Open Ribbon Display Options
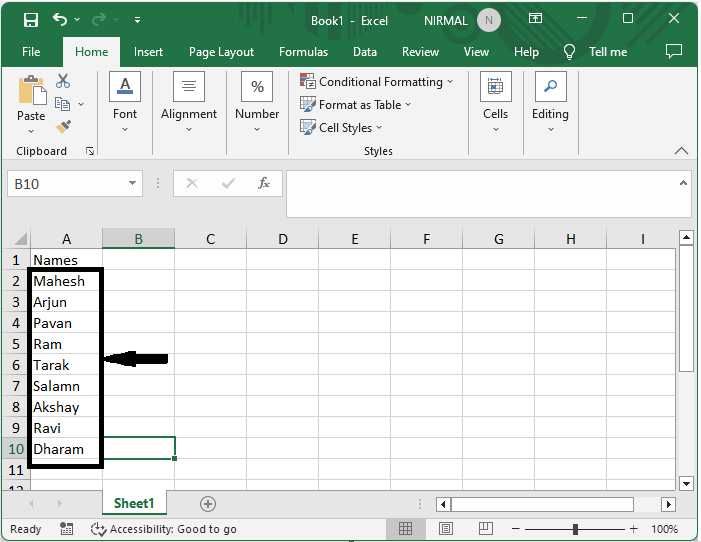The image size is (701, 542). pyautogui.click(x=536, y=18)
